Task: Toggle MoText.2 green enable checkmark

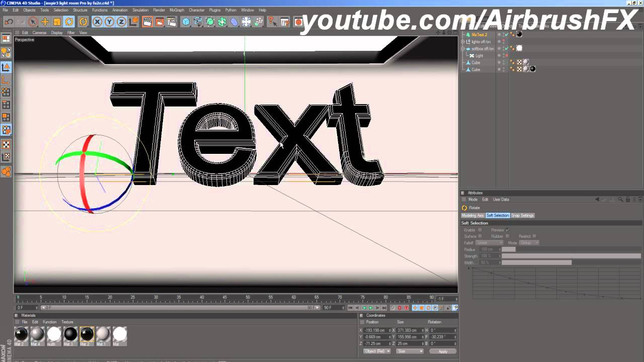Action: (x=506, y=35)
